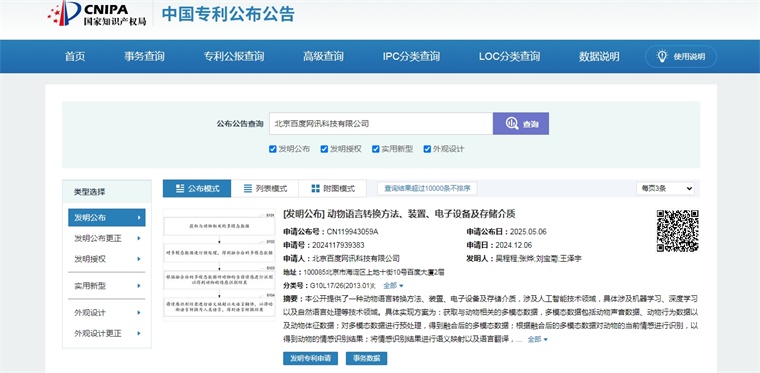Click classification number G10L17/26(2013.01)
The width and height of the screenshot is (760, 373).
343,286
